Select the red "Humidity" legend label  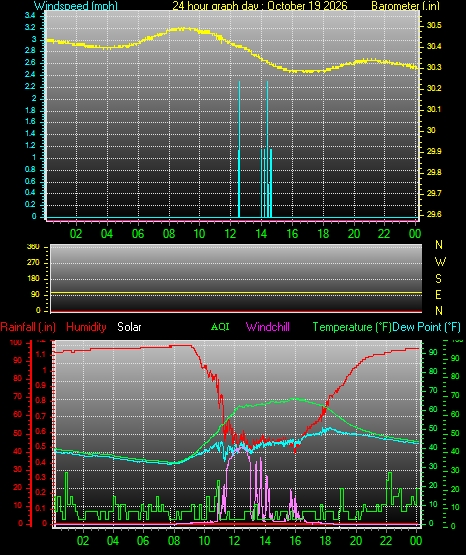[86, 327]
